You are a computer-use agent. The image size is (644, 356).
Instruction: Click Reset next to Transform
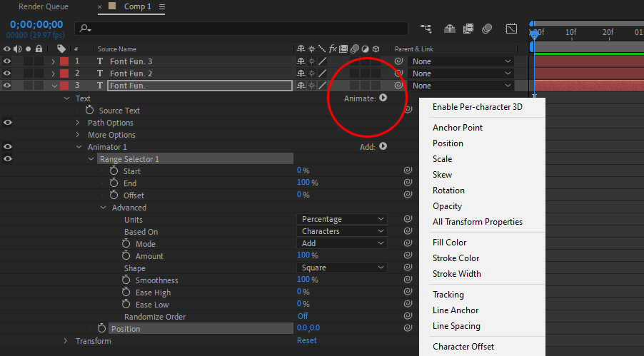point(306,341)
